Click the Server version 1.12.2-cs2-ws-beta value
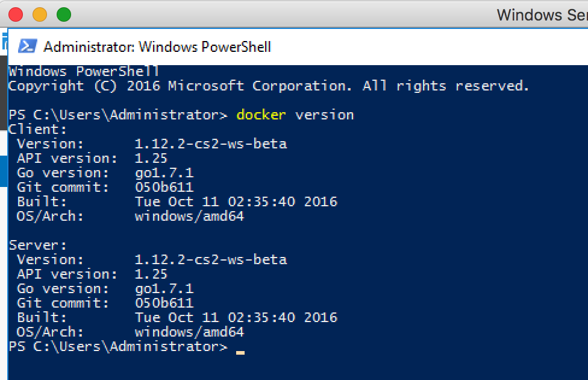Image resolution: width=588 pixels, height=380 pixels. tap(211, 259)
